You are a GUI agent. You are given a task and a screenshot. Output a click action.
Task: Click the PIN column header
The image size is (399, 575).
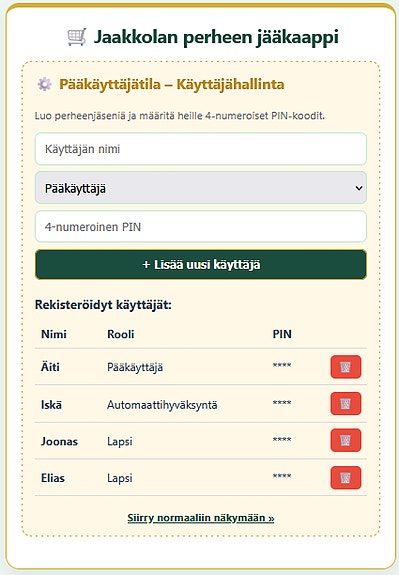(x=282, y=334)
